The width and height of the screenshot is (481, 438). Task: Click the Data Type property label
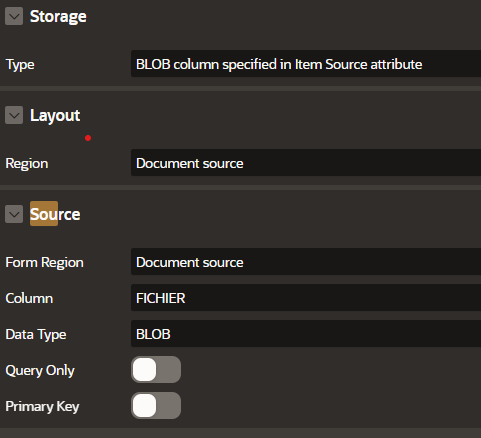pos(36,335)
